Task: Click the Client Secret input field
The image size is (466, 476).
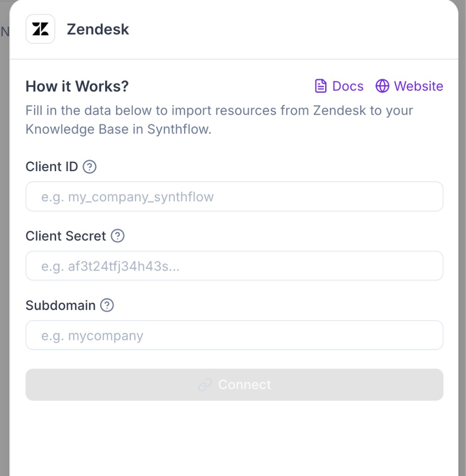Action: pos(234,265)
